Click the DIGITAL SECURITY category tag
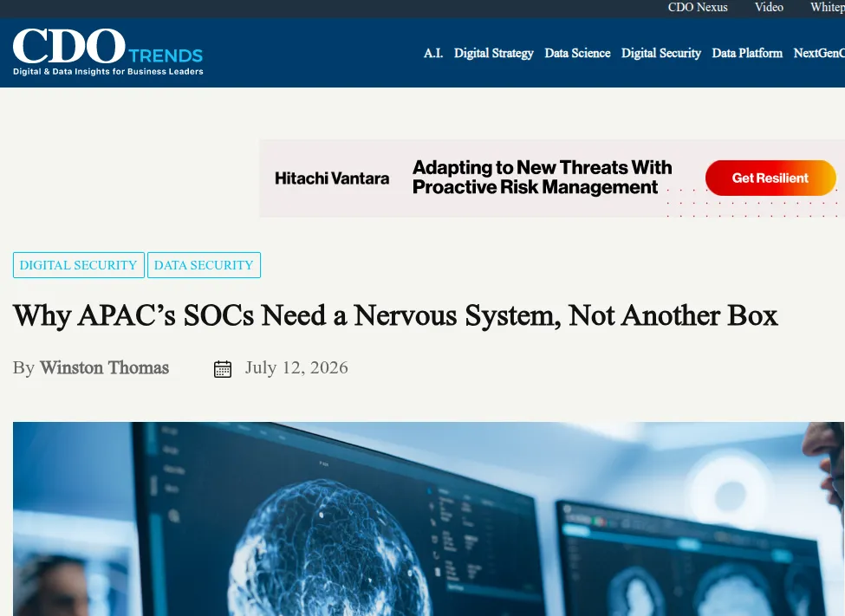845x616 pixels. (79, 265)
